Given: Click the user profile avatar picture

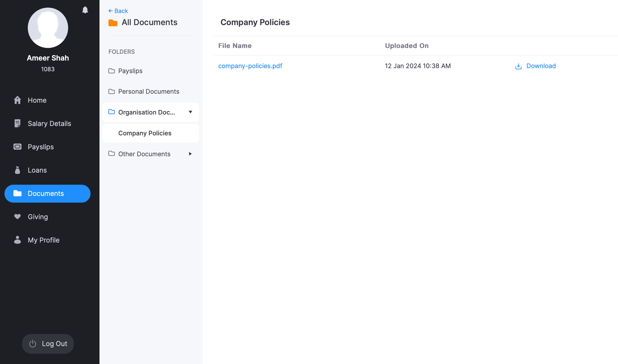Looking at the screenshot, I should tap(48, 28).
